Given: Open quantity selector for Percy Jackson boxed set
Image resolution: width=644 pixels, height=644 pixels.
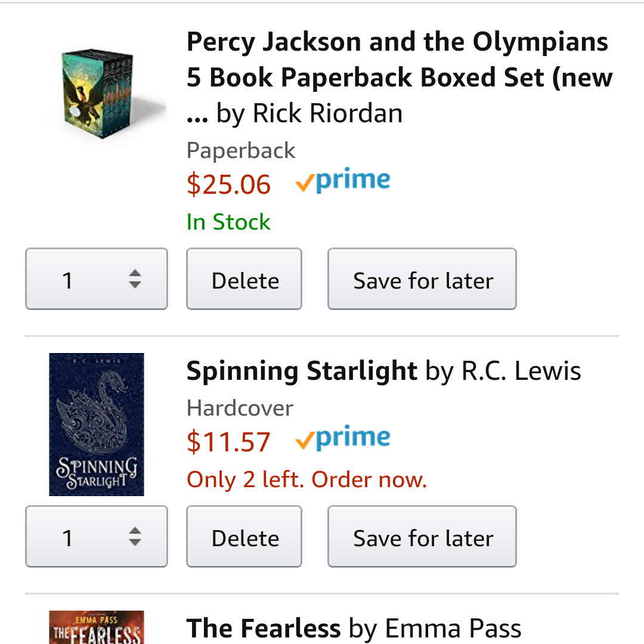Looking at the screenshot, I should 97,279.
